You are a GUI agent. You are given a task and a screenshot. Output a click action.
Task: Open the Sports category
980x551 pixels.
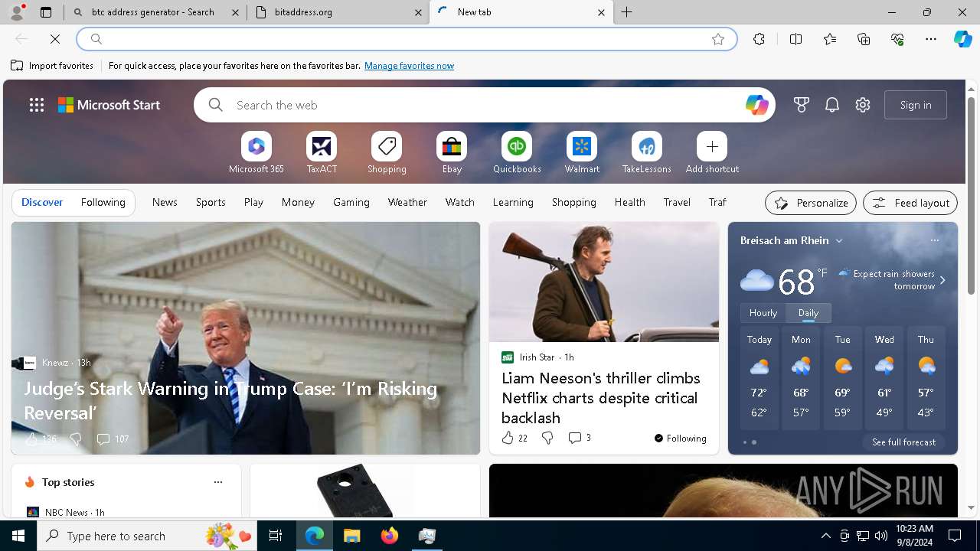click(211, 202)
